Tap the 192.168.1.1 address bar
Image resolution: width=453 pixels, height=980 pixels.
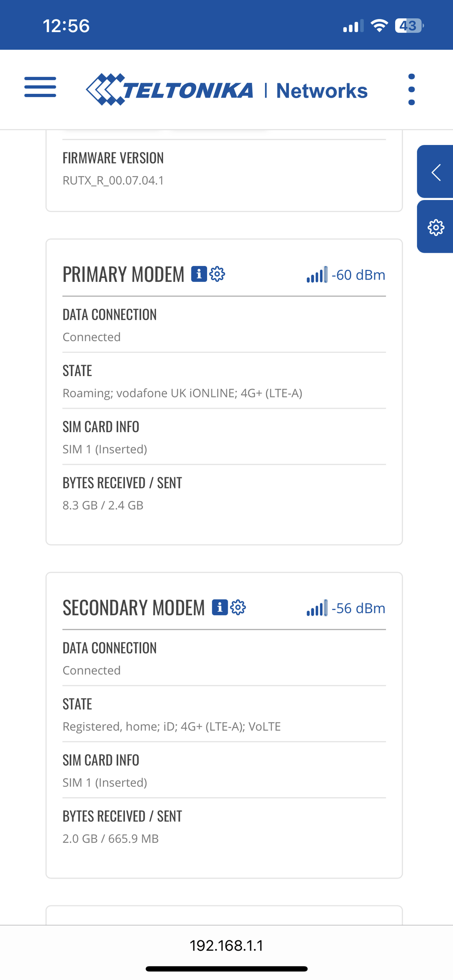pos(227,946)
